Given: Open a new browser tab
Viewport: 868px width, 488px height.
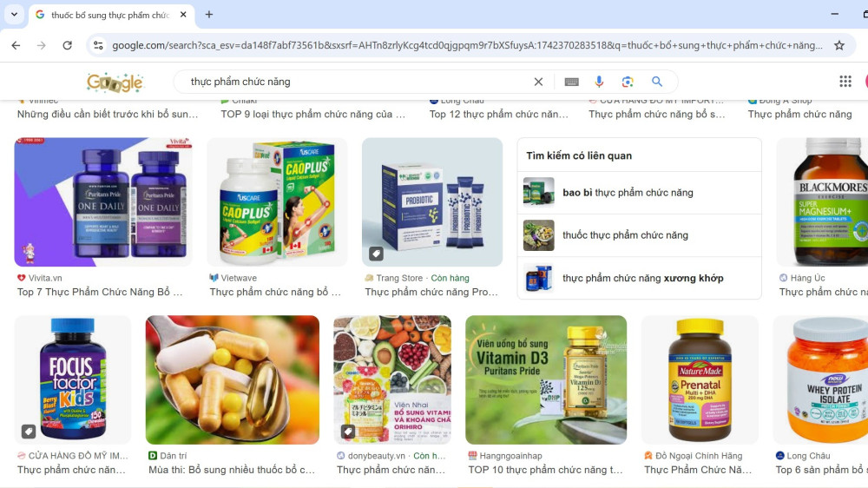Looking at the screenshot, I should (x=208, y=15).
